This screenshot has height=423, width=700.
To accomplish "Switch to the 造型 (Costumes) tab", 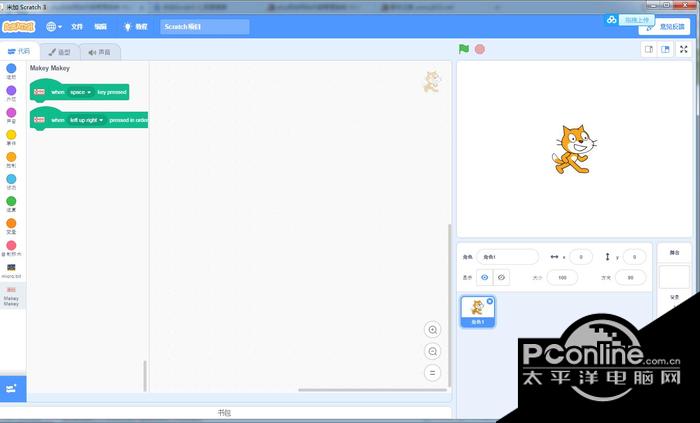I will point(59,52).
